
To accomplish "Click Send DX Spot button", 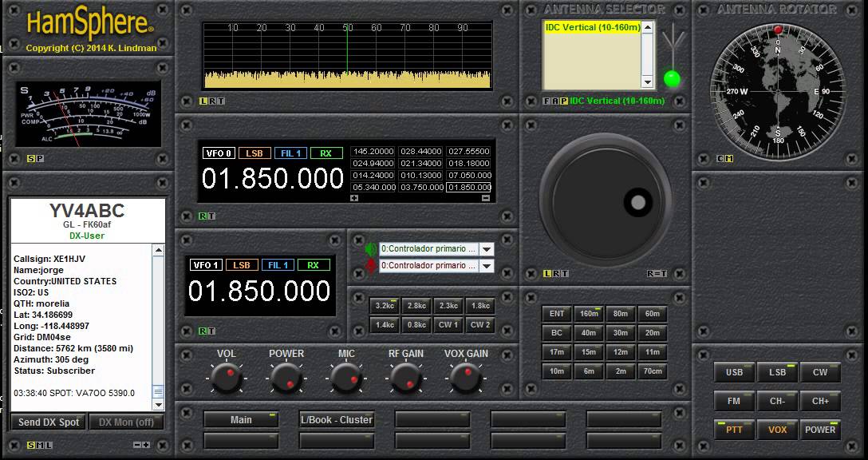I will pos(49,422).
